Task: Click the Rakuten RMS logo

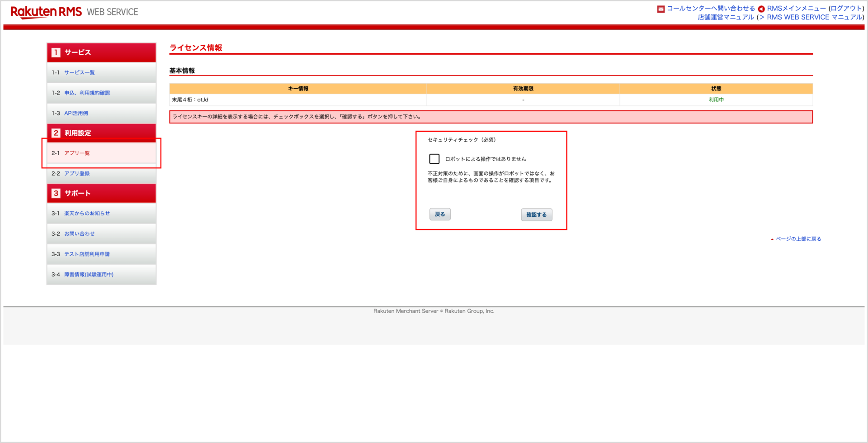Action: point(45,11)
